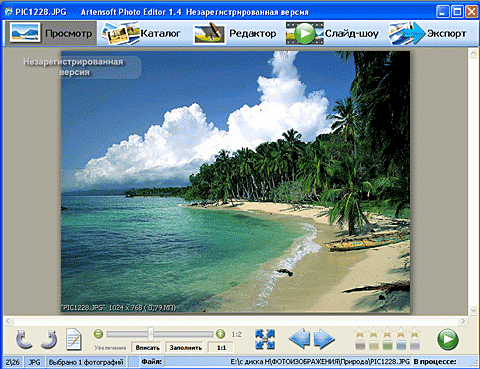Rotate photo counterclockwise with left arrow icon
The image size is (480, 369).
pos(24,340)
